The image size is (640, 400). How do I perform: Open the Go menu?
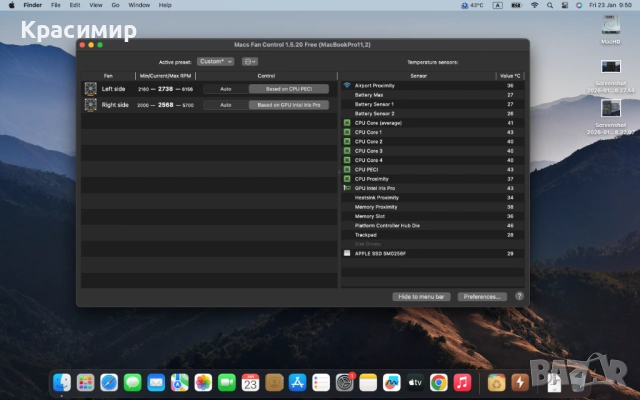pyautogui.click(x=116, y=5)
